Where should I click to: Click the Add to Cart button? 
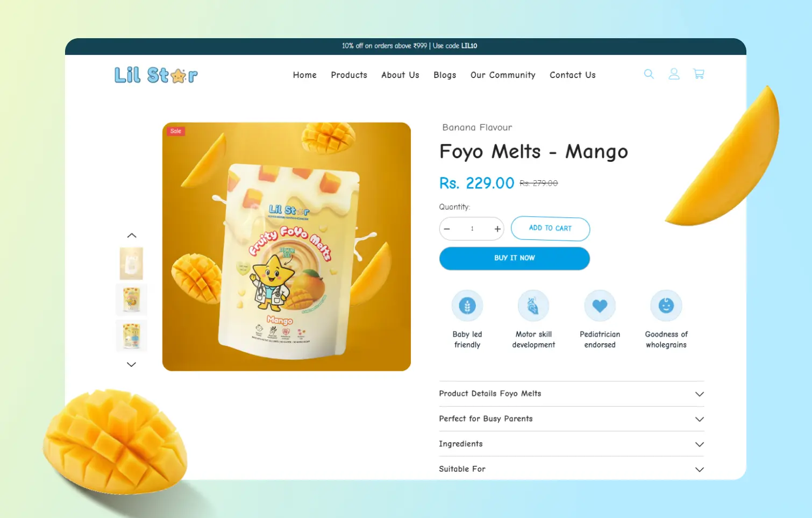tap(550, 228)
